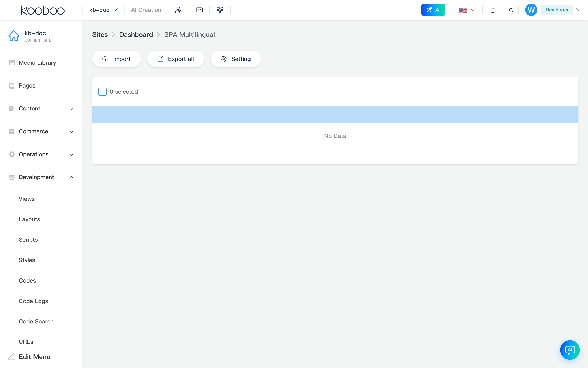Click the kb-doc home icon

14,36
